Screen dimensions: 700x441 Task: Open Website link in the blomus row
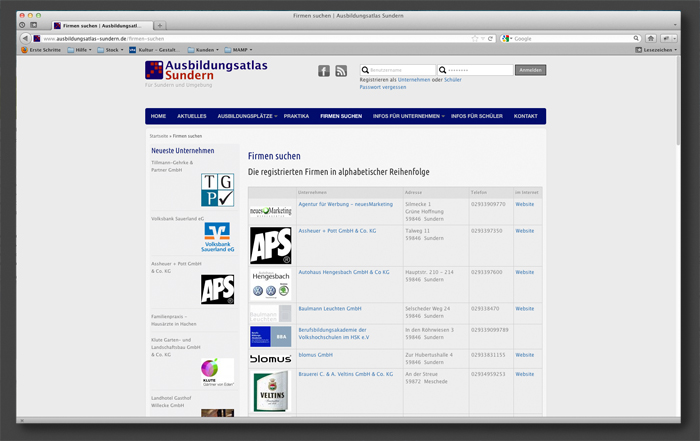525,355
